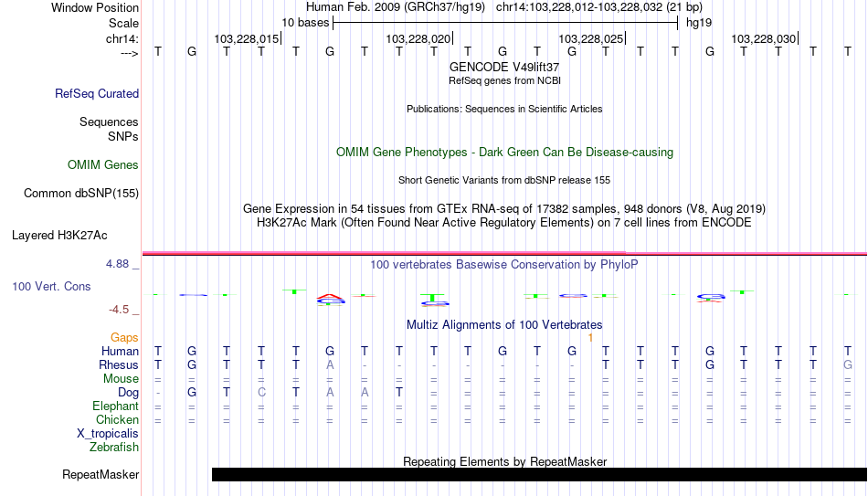The image size is (868, 496).
Task: Click the 100 Vert. Cons label
Action: 51,286
